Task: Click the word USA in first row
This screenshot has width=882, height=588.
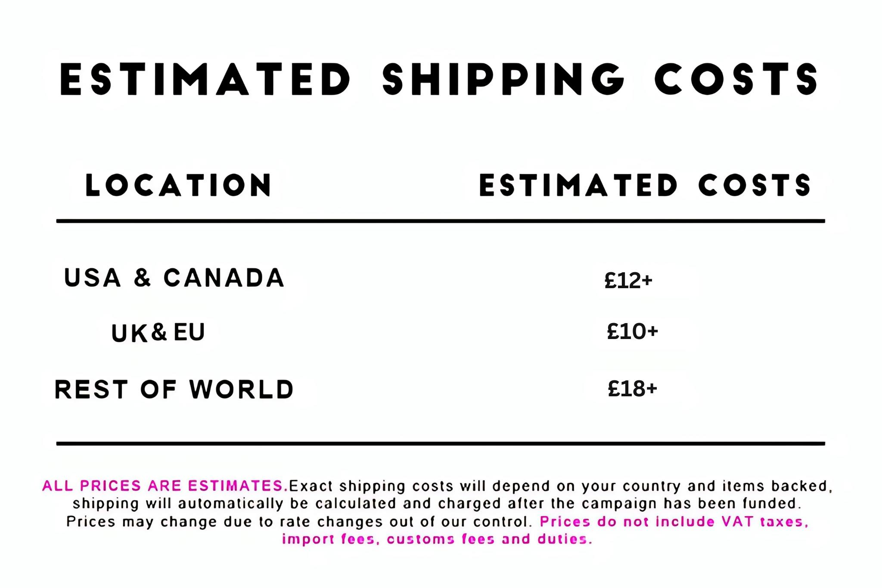Action: 93,278
